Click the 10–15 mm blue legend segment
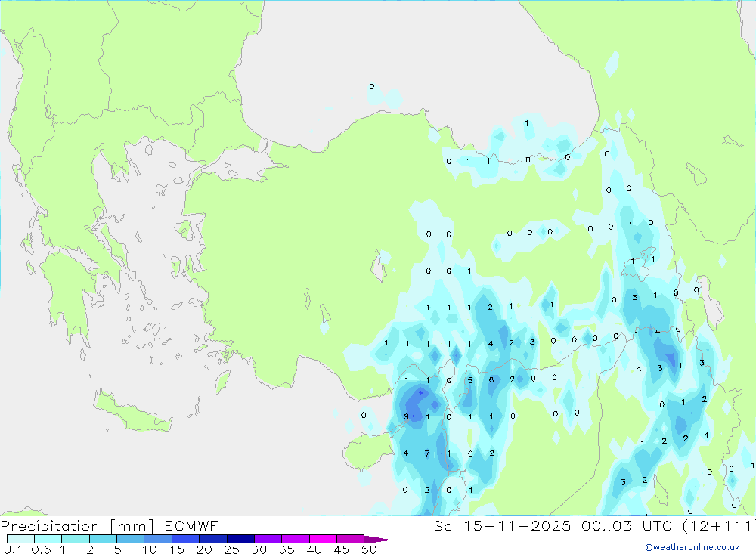Image resolution: width=756 pixels, height=554 pixels. coord(158,539)
